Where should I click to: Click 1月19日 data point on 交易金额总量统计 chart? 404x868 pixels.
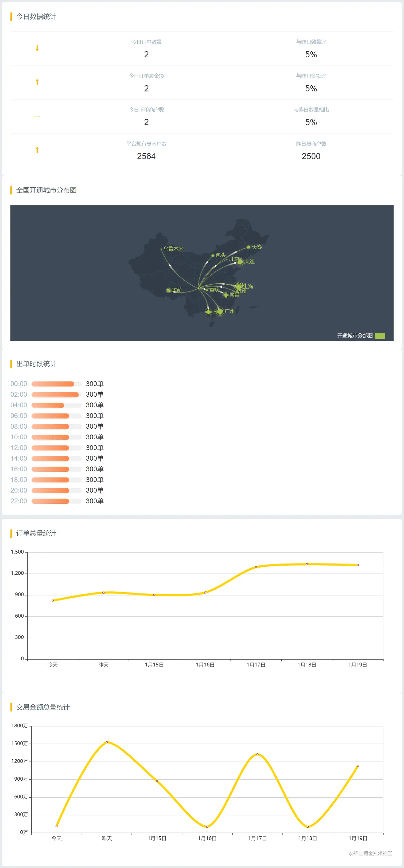(x=358, y=766)
